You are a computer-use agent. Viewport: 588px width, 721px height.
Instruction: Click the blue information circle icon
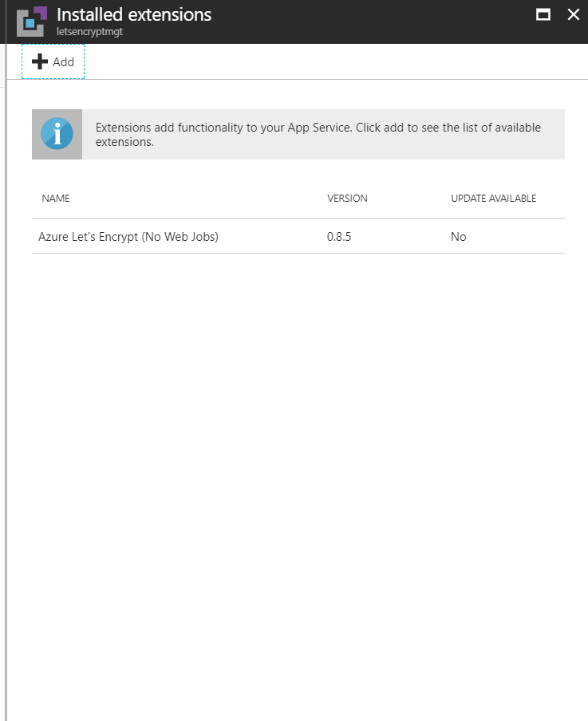pyautogui.click(x=57, y=134)
